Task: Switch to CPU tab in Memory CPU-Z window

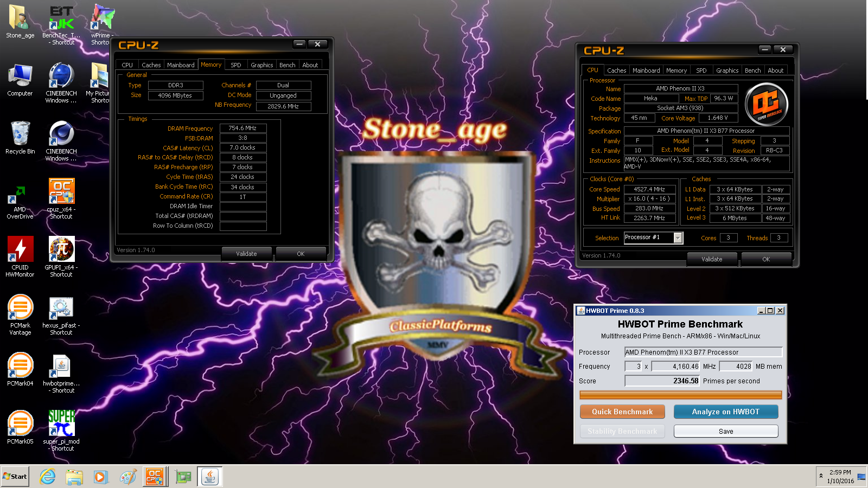Action: coord(127,65)
